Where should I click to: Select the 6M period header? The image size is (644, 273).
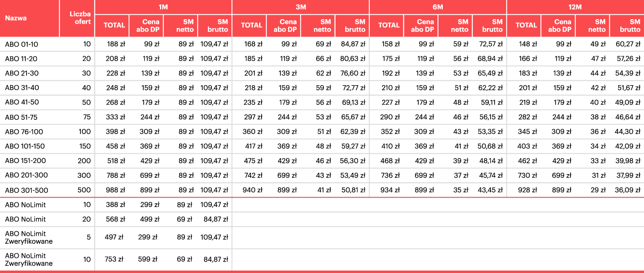tap(438, 7)
